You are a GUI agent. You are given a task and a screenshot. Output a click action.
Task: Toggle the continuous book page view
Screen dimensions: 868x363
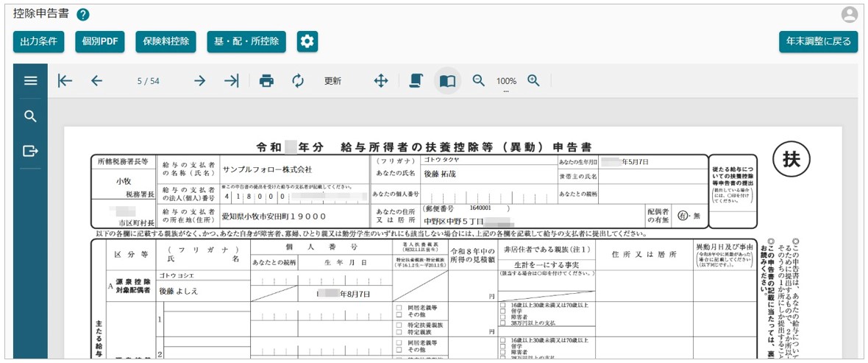[x=447, y=81]
